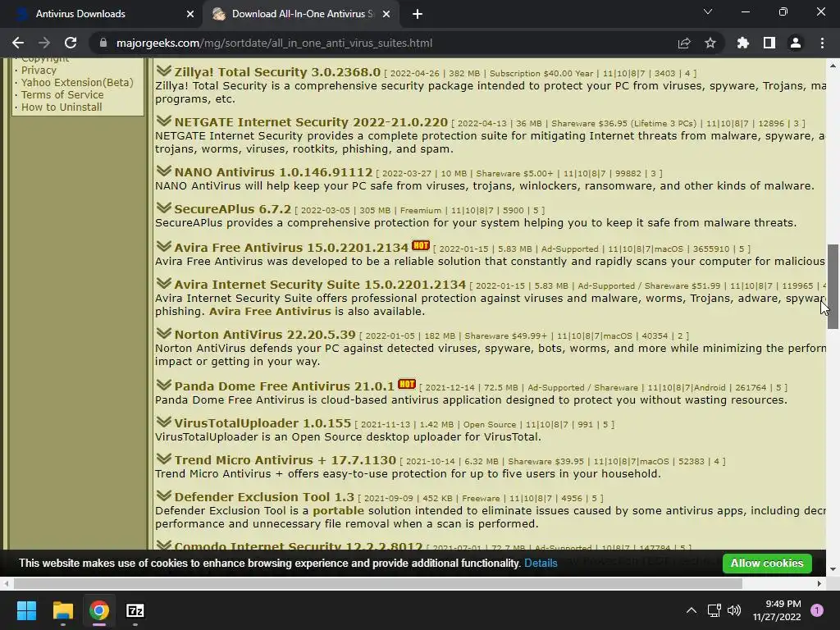Allow cookies on the website
The image size is (840, 630).
tap(767, 563)
